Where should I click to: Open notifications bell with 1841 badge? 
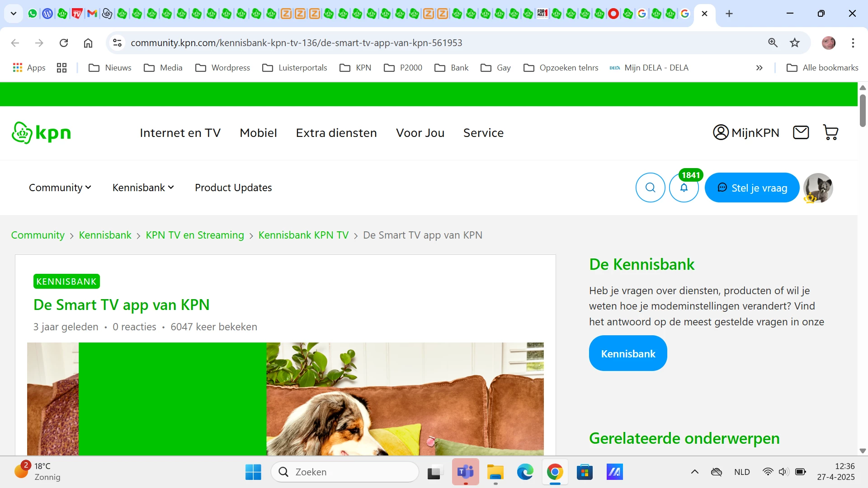[684, 188]
